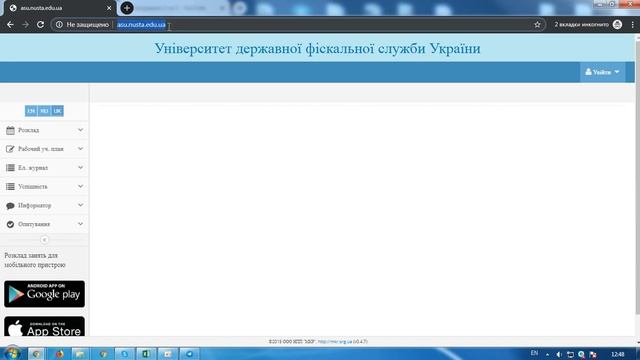The height and width of the screenshot is (360, 640).
Task: Open Firefox from the taskbar
Action: pyautogui.click(x=59, y=353)
